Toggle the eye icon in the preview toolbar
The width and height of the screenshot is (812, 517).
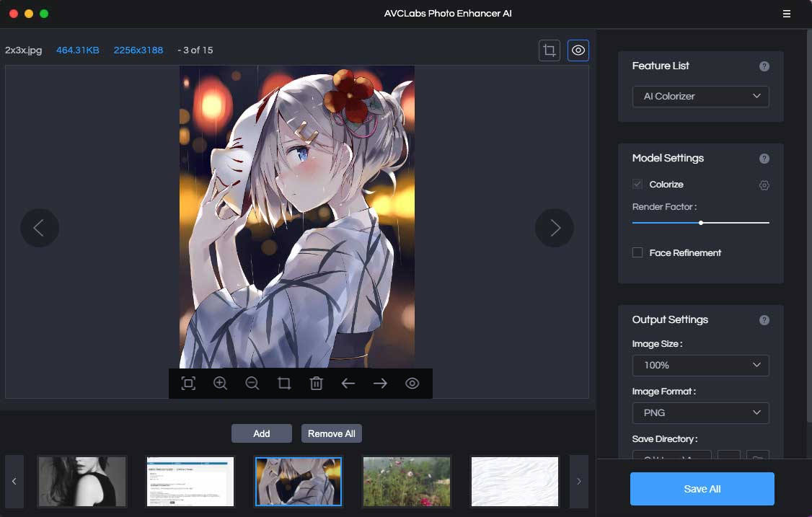pyautogui.click(x=412, y=384)
